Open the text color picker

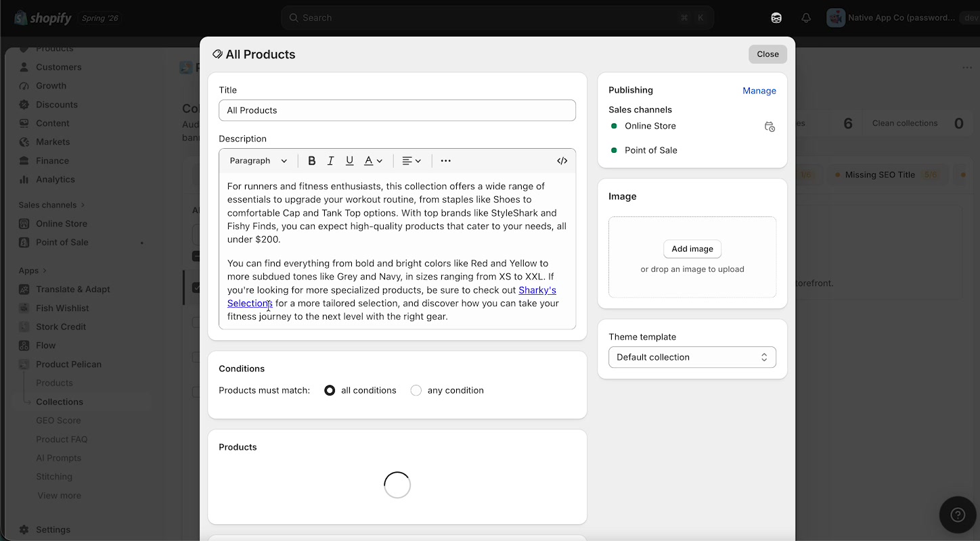373,161
